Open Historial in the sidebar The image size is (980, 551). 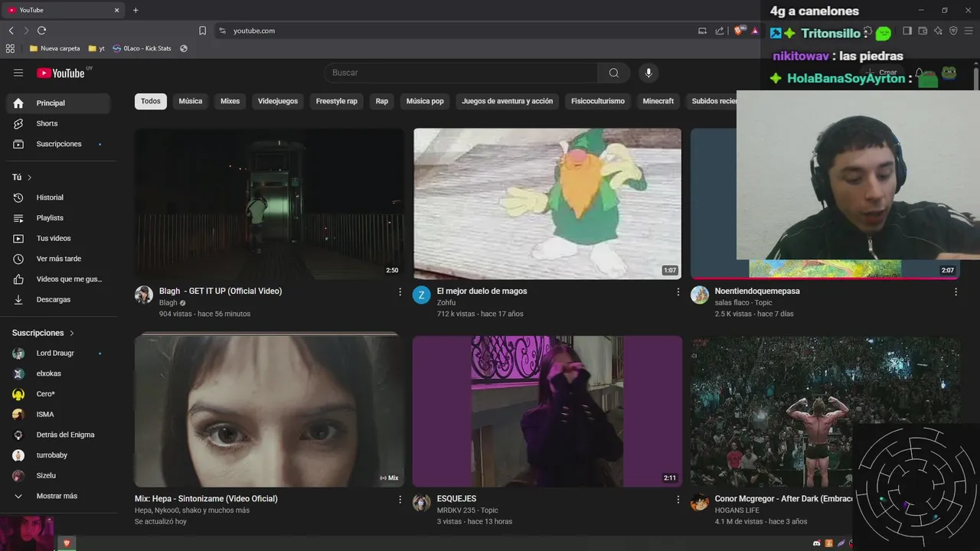point(58,197)
